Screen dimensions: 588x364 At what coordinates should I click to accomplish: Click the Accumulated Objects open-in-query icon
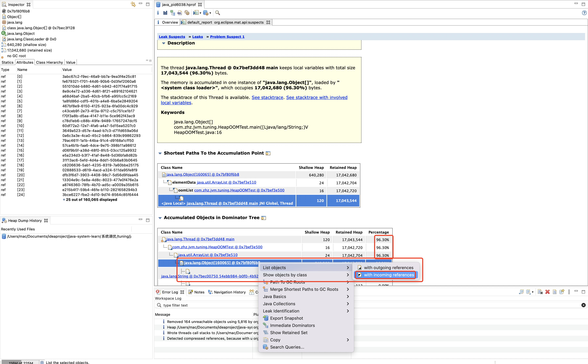[264, 218]
